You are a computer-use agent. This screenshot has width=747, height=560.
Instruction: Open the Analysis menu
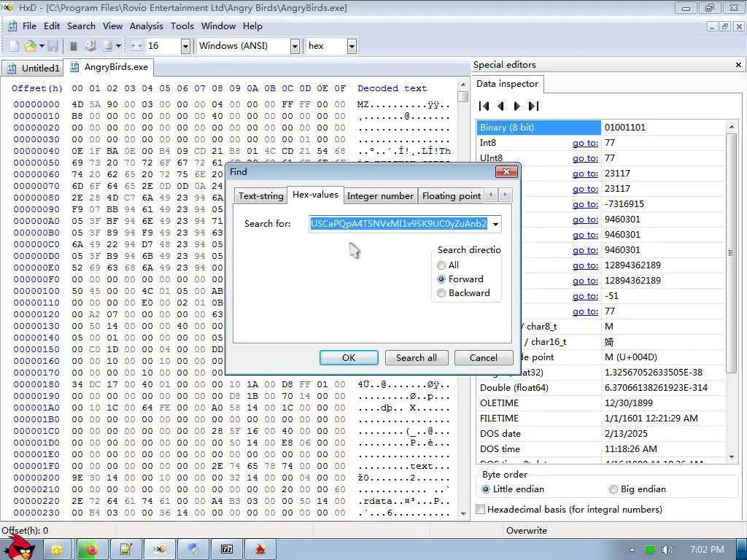146,26
